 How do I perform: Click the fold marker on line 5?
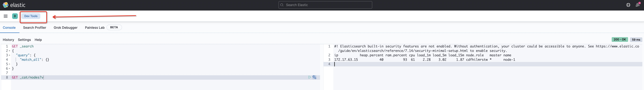pos(9,64)
